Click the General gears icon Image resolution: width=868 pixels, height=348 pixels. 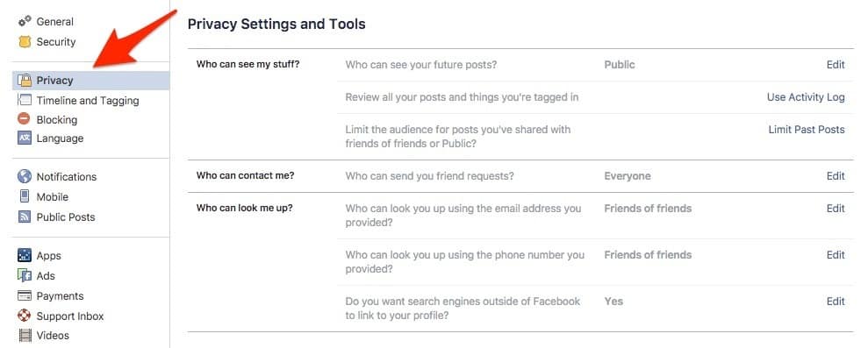[x=25, y=22]
